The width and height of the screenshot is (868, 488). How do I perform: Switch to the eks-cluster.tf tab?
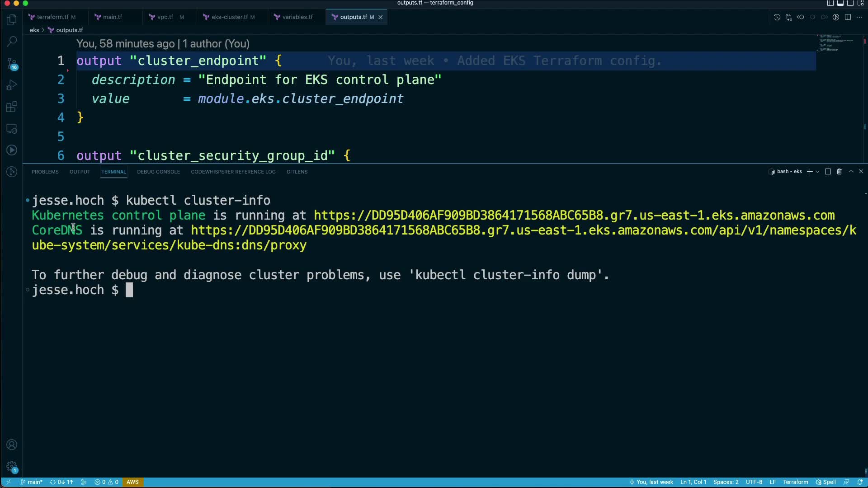tap(229, 17)
